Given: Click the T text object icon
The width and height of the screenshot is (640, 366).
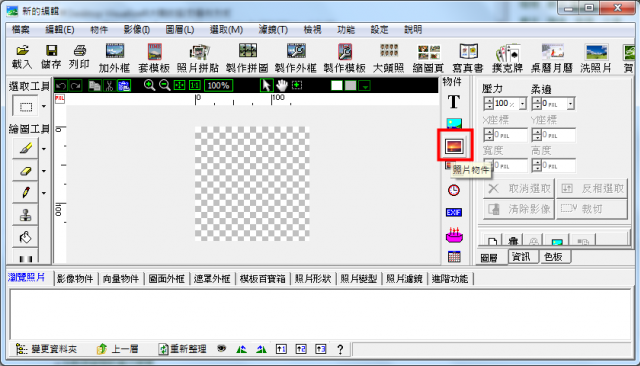Looking at the screenshot, I should (x=454, y=102).
